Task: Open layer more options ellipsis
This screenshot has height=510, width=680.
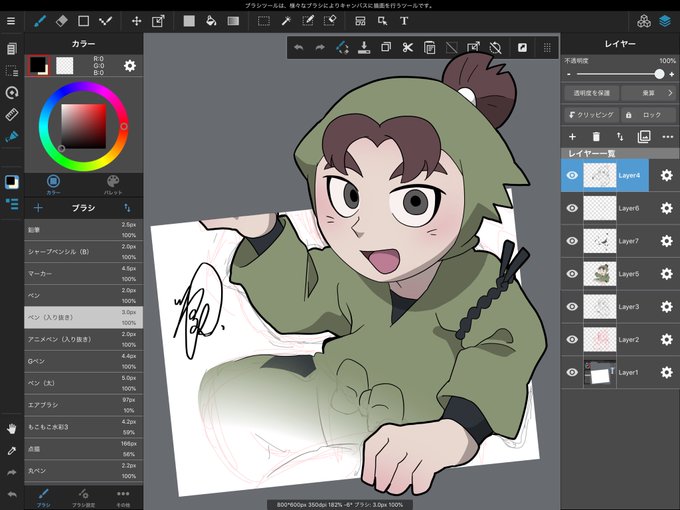Action: pos(668,137)
